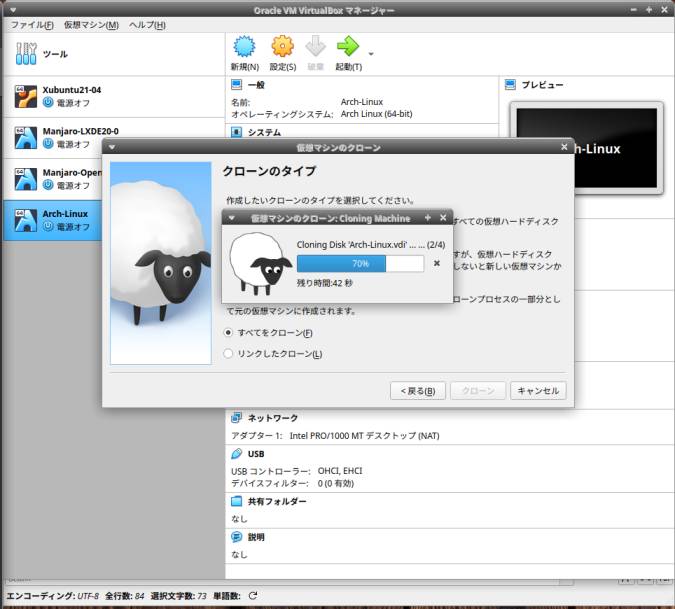This screenshot has height=609, width=675.
Task: Click the 'OHCI, EHCI' USB controller value
Action: pyautogui.click(x=340, y=471)
